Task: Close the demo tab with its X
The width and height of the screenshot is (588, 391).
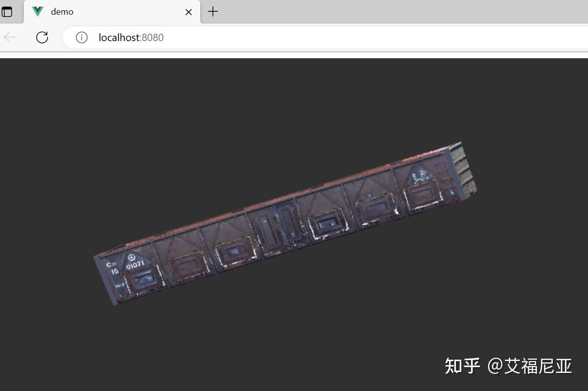Action: coord(188,12)
